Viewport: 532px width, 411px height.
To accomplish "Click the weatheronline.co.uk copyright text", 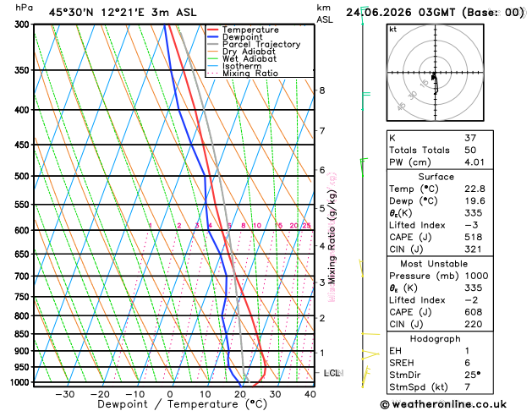I will [x=443, y=404].
